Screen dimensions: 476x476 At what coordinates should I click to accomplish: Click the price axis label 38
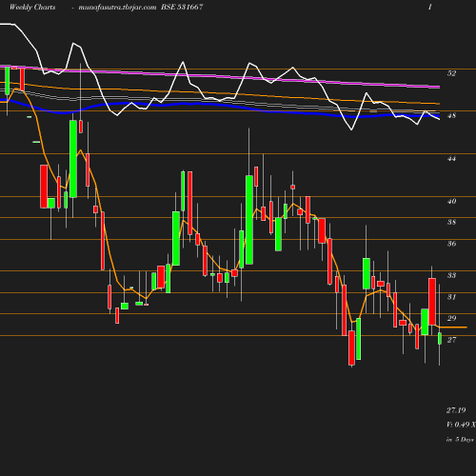(x=451, y=222)
